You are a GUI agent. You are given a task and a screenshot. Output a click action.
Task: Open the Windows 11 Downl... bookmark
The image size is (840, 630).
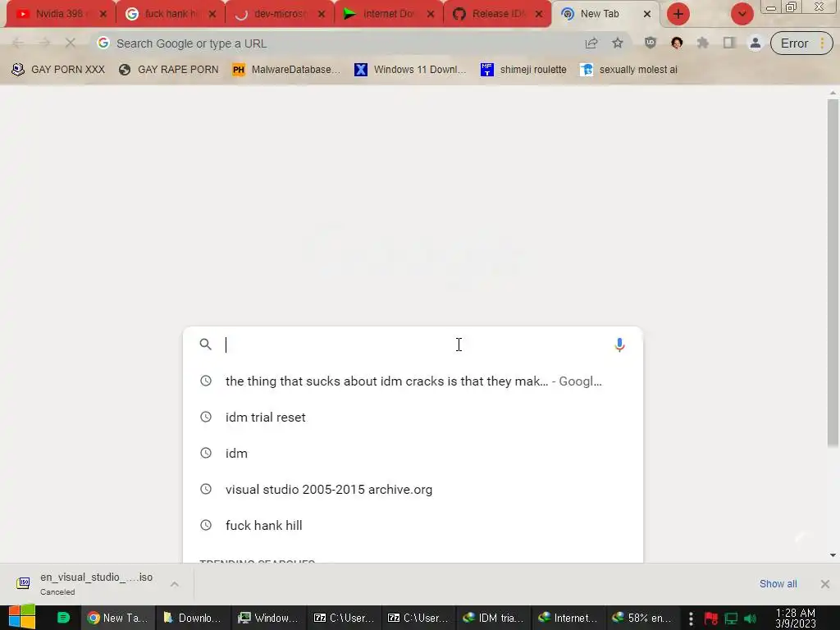pyautogui.click(x=410, y=70)
